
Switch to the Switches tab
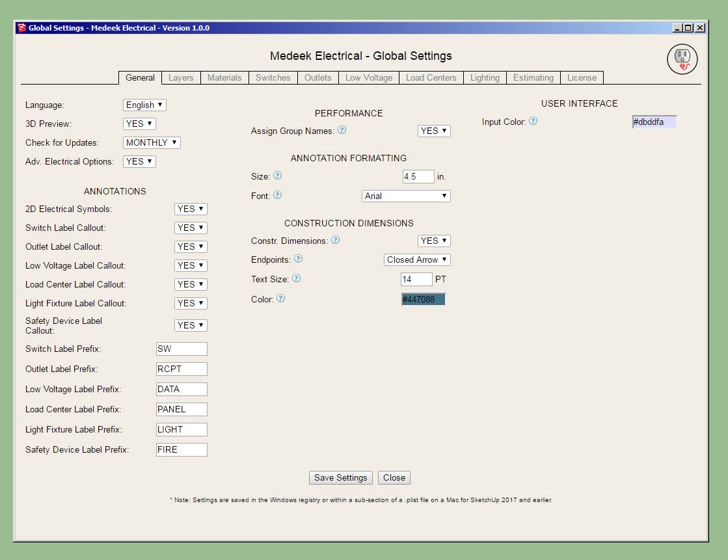click(273, 77)
